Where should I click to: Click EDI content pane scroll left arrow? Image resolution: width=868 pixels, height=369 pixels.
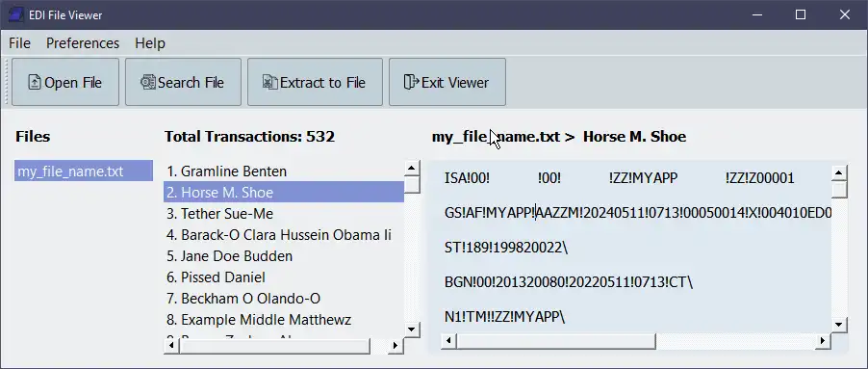(x=448, y=341)
